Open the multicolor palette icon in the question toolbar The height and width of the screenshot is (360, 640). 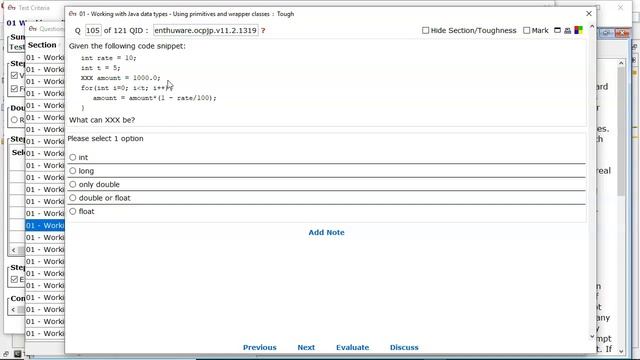coord(578,30)
